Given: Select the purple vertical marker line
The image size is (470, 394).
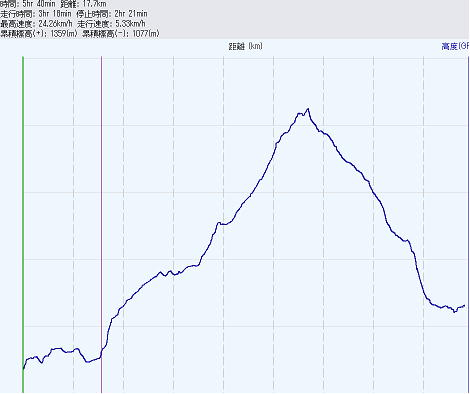Looking at the screenshot, I should (x=101, y=224).
